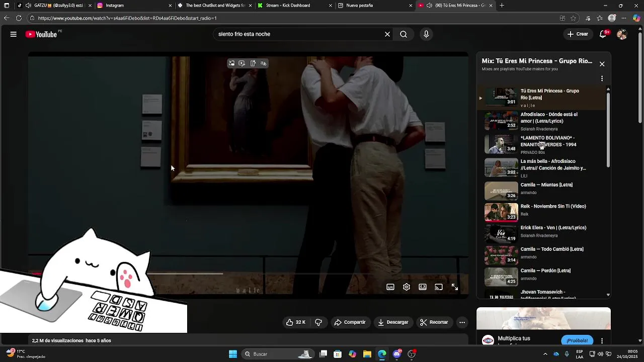The image size is (644, 362).
Task: Switch to the GATZU TikTok tab
Action: coord(54,6)
